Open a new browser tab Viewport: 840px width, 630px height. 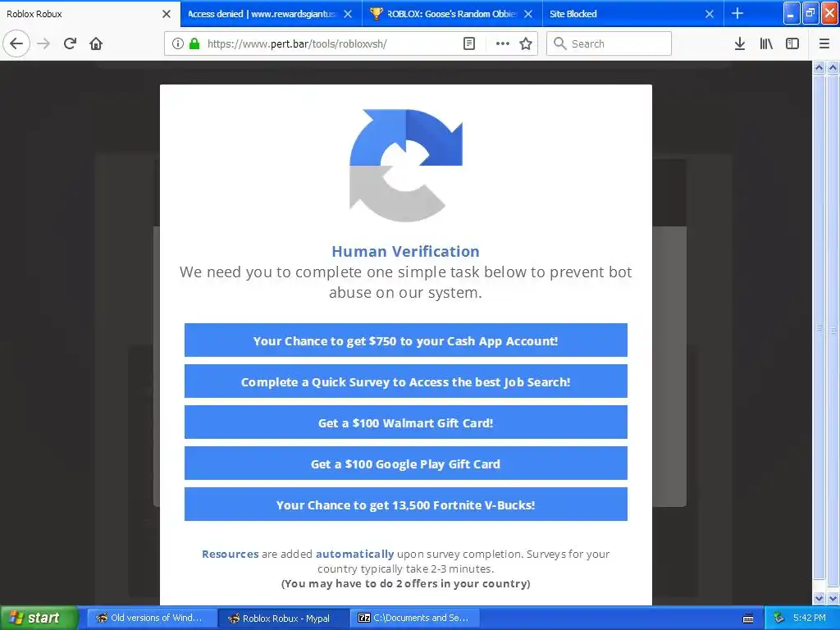pyautogui.click(x=737, y=14)
